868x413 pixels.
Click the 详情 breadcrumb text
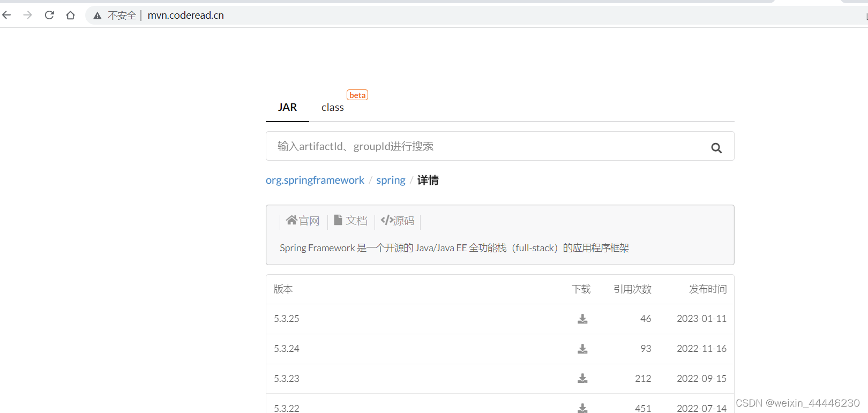coord(428,180)
